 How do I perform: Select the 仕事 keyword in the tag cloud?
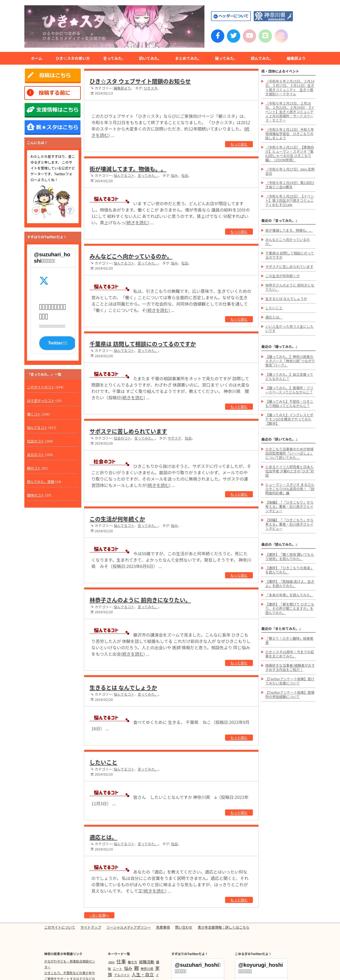click(121, 961)
